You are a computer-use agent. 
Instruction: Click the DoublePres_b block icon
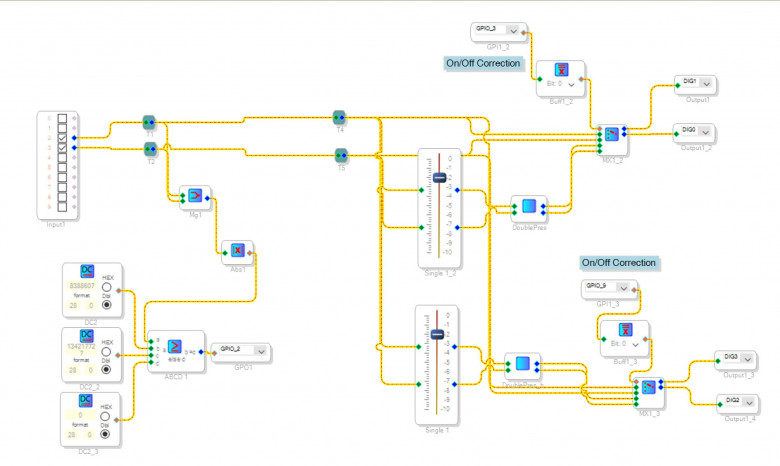[x=522, y=364]
